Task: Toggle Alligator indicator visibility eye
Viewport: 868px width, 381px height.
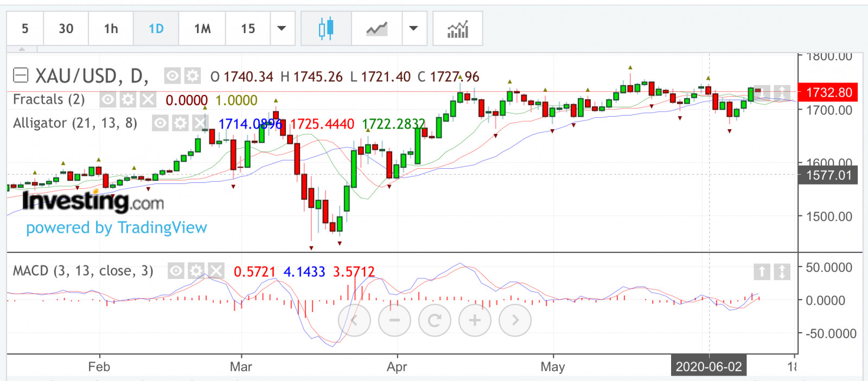Action: [160, 124]
